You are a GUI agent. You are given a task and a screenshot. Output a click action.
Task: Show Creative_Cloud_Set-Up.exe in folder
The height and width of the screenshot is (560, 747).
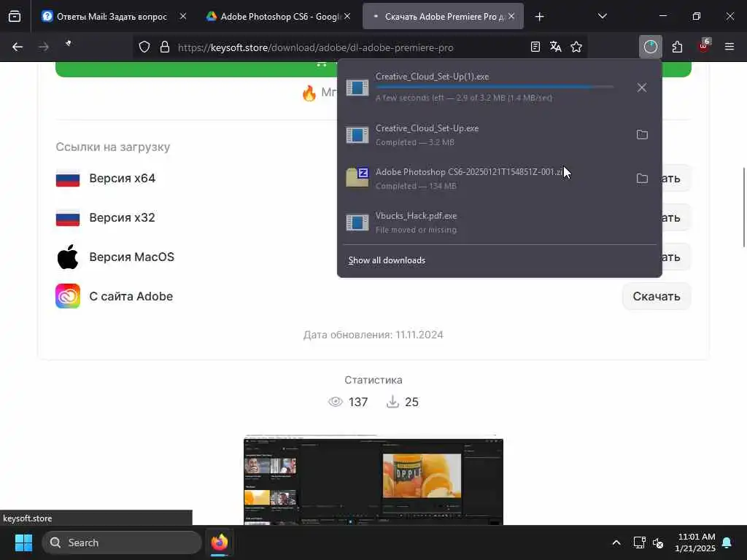(x=642, y=134)
